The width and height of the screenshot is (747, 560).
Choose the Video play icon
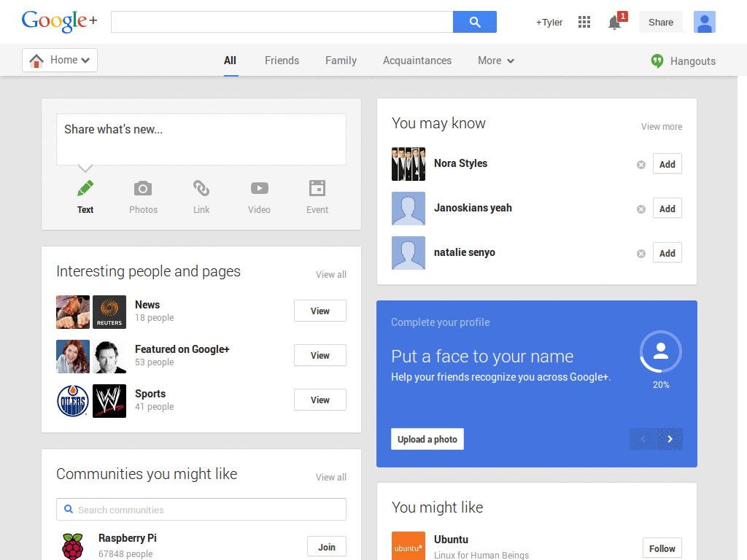point(259,189)
